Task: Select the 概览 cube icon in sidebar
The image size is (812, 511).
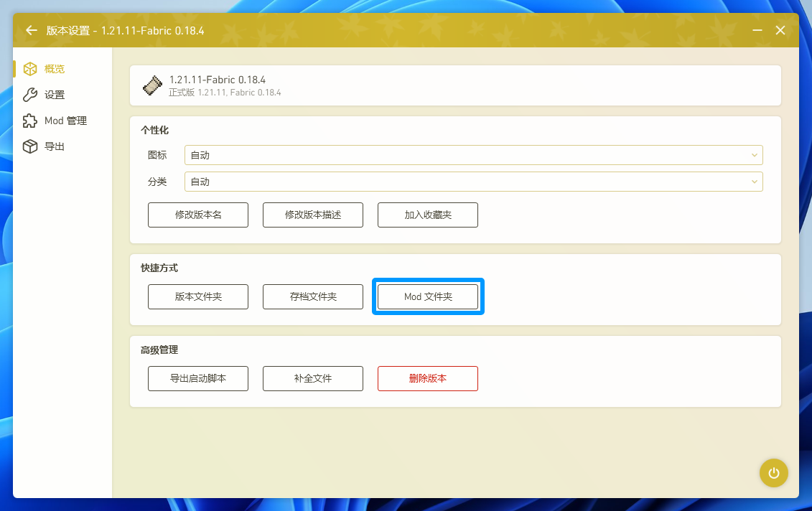Action: pyautogui.click(x=30, y=69)
